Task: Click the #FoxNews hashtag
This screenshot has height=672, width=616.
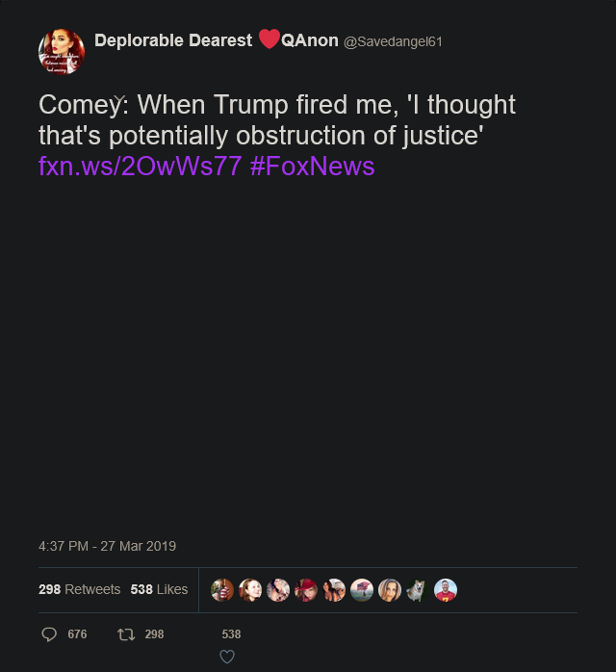Action: point(312,167)
